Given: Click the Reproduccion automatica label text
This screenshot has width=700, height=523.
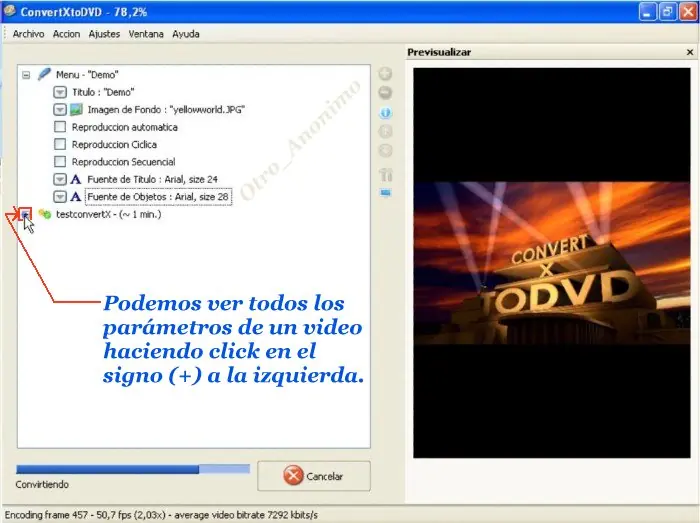Looking at the screenshot, I should (125, 127).
